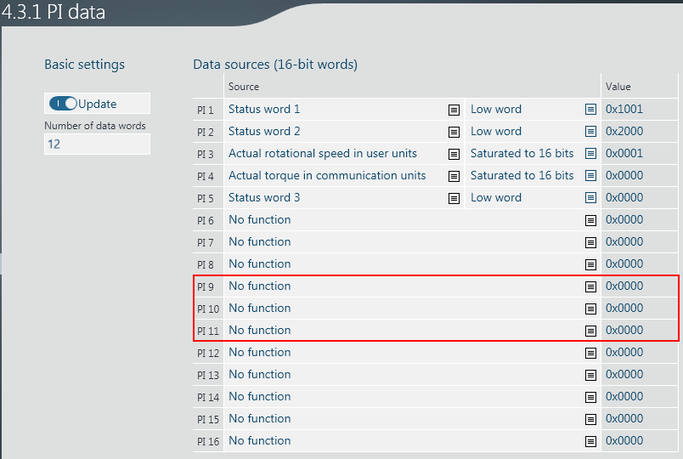This screenshot has width=683, height=459.
Task: Open source list icon for PI 1 Status word 1
Action: [454, 109]
